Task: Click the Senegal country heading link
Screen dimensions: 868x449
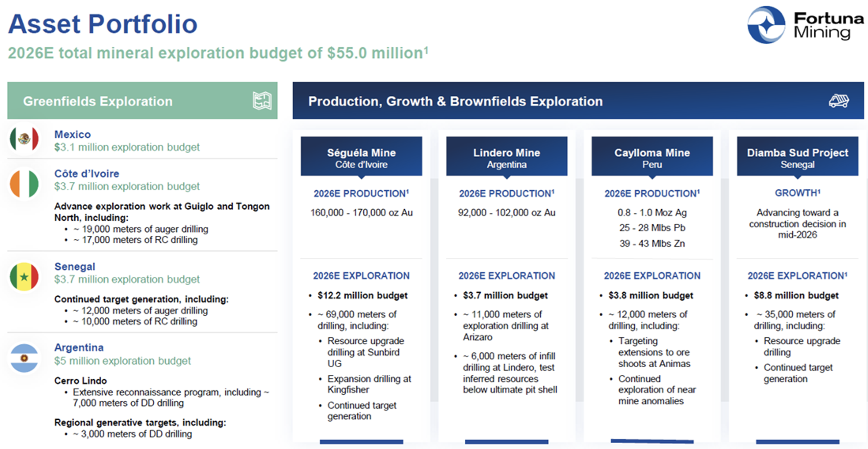Action: [x=75, y=266]
